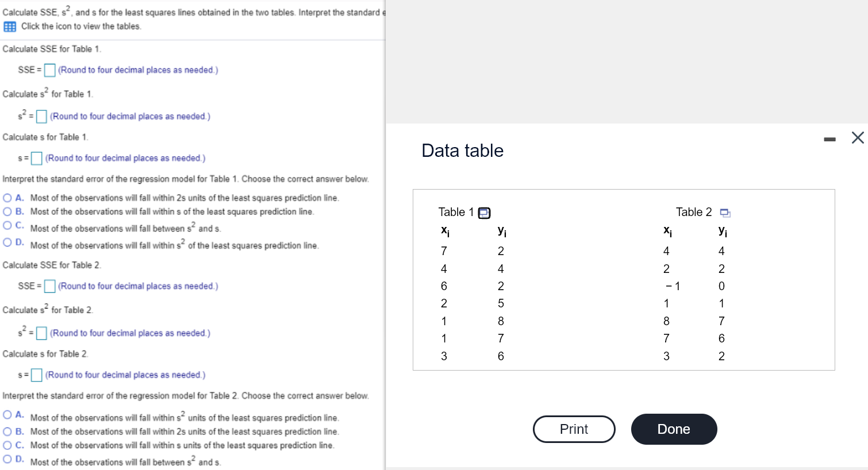Image resolution: width=868 pixels, height=470 pixels.
Task: Pick option C for Table 2 interpretation
Action: point(7,445)
